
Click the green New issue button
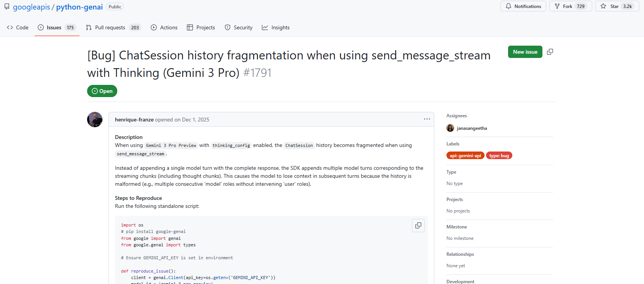click(x=525, y=52)
